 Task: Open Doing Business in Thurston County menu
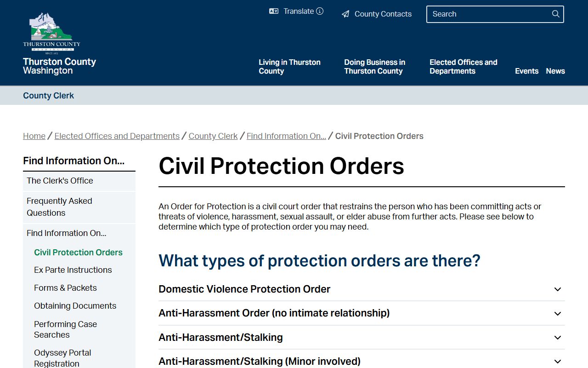[x=375, y=67]
